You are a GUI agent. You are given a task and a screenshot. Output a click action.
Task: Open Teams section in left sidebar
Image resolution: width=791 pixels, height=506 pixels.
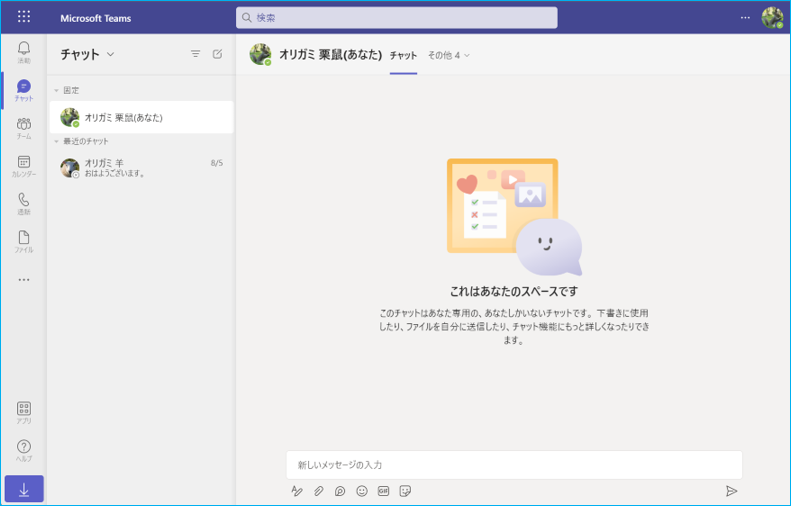pos(24,127)
